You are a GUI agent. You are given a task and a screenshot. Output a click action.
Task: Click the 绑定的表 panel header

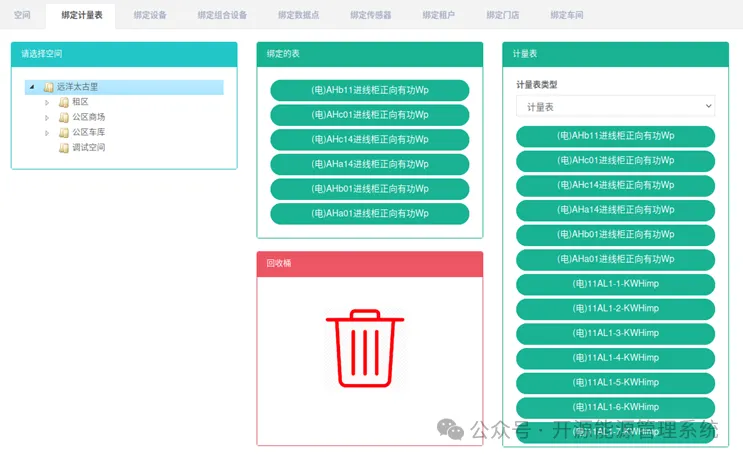(370, 54)
